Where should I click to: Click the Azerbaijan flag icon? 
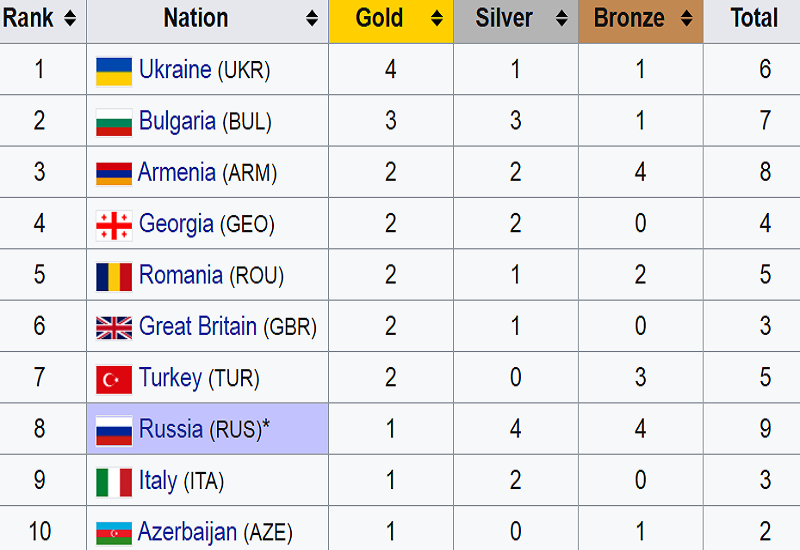tap(114, 533)
